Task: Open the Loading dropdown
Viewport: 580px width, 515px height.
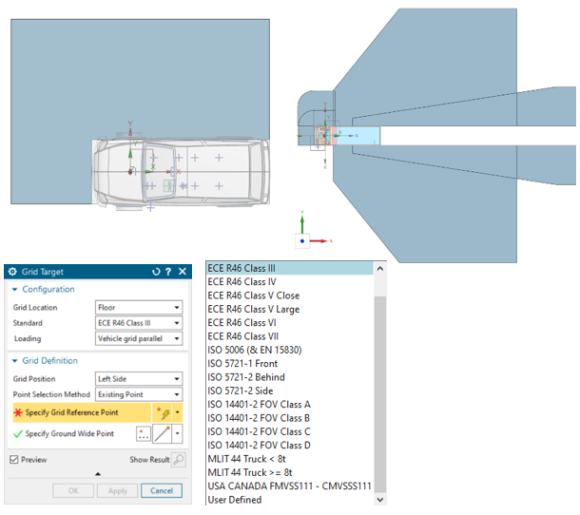Action: [x=139, y=339]
